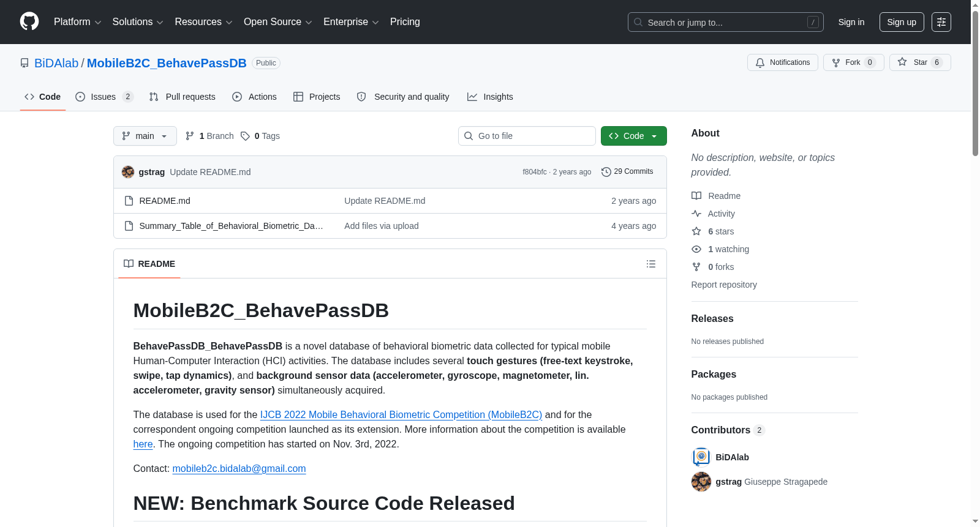View the 1 watching list
Image resolution: width=980 pixels, height=527 pixels.
720,249
